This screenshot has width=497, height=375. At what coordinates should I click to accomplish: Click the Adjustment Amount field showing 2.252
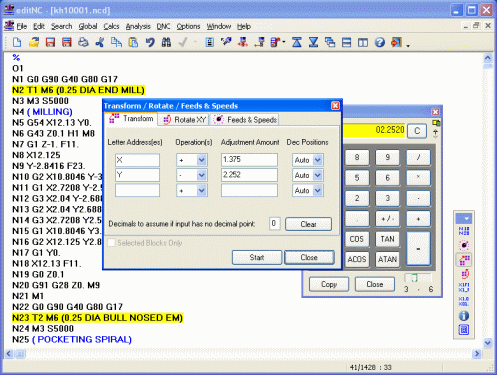tap(249, 175)
